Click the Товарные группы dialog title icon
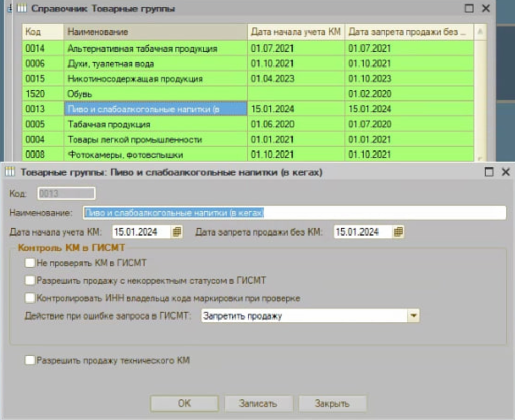Viewport: 515px width, 420px height. (x=10, y=172)
